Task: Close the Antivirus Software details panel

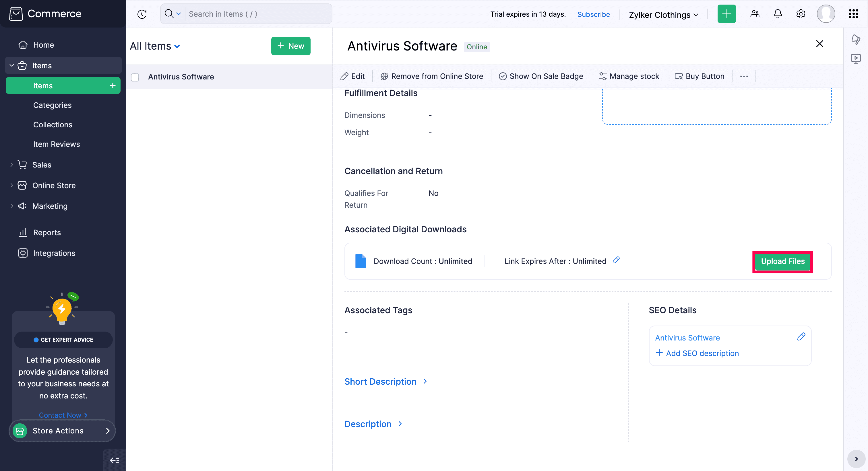Action: pos(819,44)
